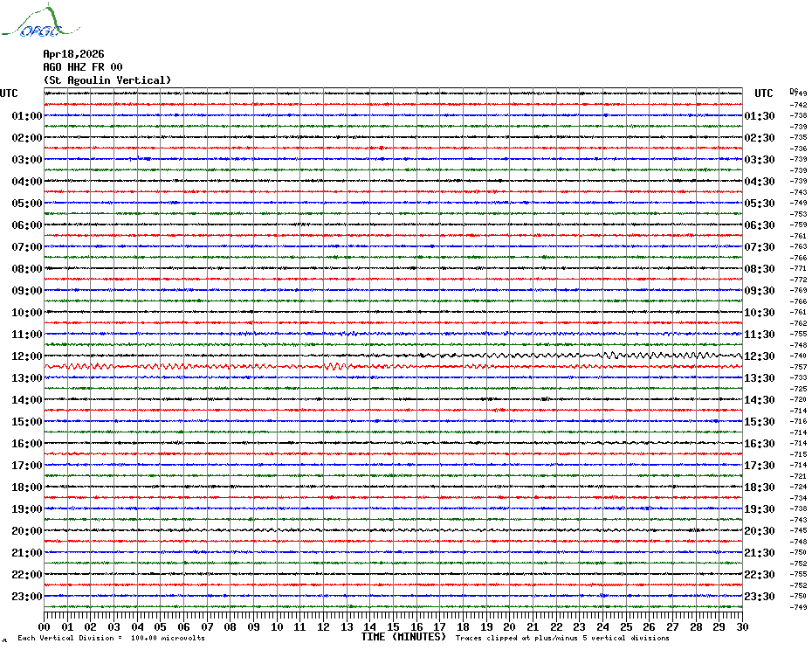The image size is (812, 650).
Task: Click the 06:30 half-hour label
Action: tap(760, 225)
